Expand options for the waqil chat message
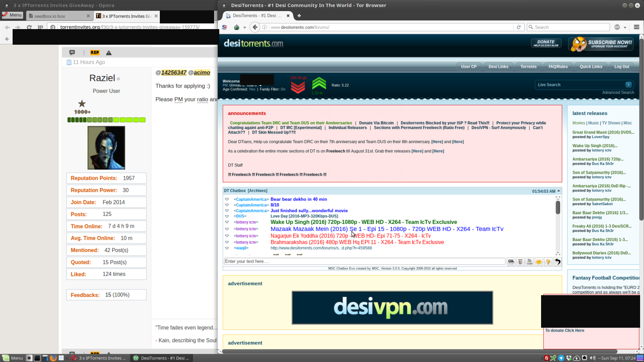 coord(227,248)
